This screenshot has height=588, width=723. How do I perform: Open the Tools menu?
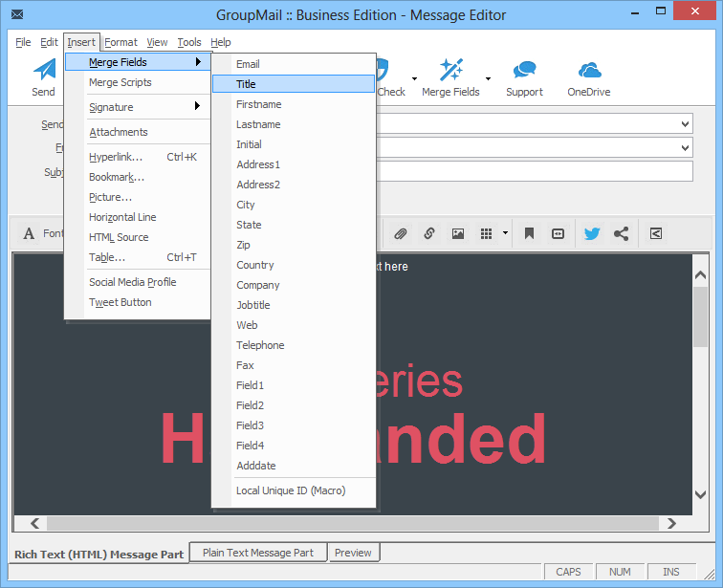189,42
